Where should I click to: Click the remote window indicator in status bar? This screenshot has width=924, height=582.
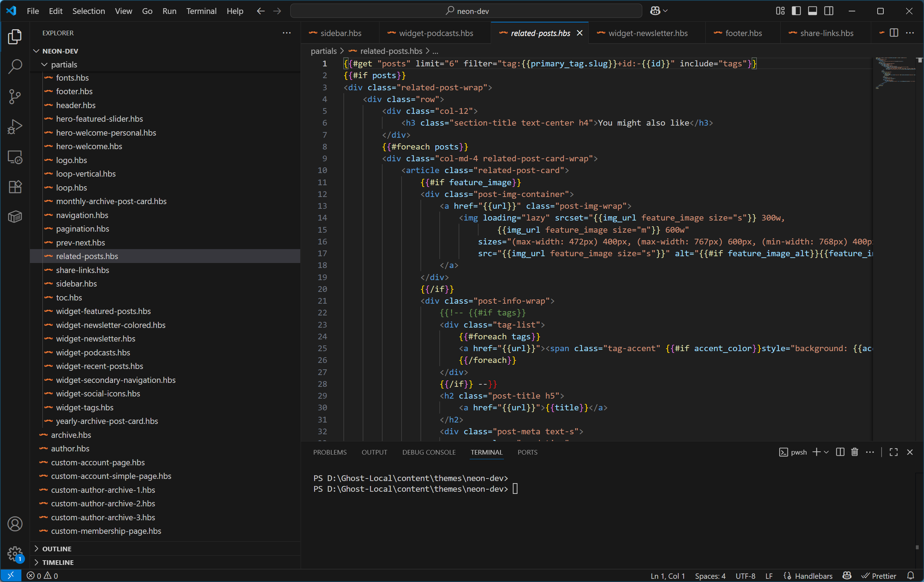click(10, 576)
